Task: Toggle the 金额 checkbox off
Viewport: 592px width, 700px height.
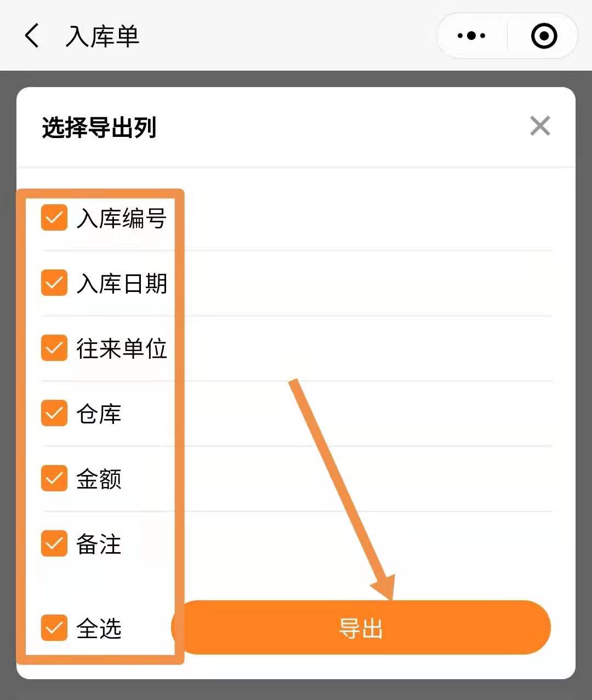Action: tap(54, 478)
